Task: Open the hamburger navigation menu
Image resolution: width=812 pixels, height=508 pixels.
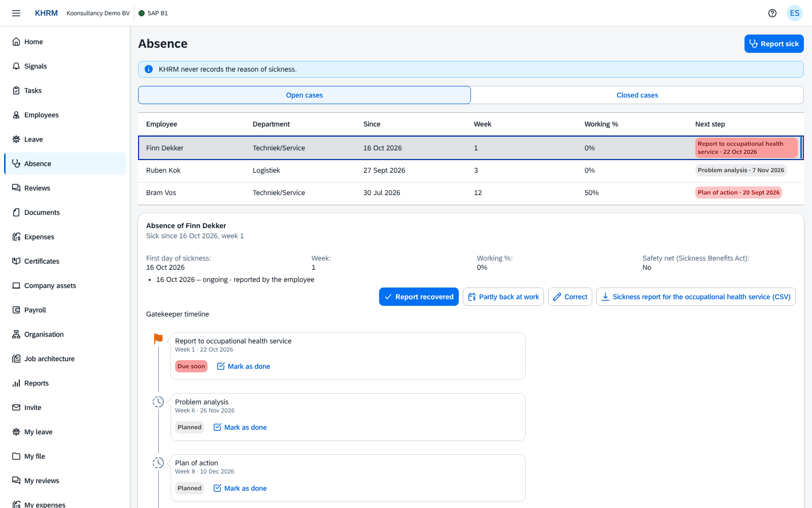Action: point(16,13)
